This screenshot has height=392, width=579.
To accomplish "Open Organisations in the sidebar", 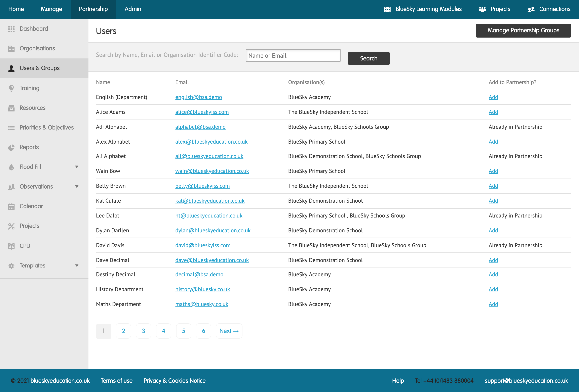I will click(x=44, y=49).
